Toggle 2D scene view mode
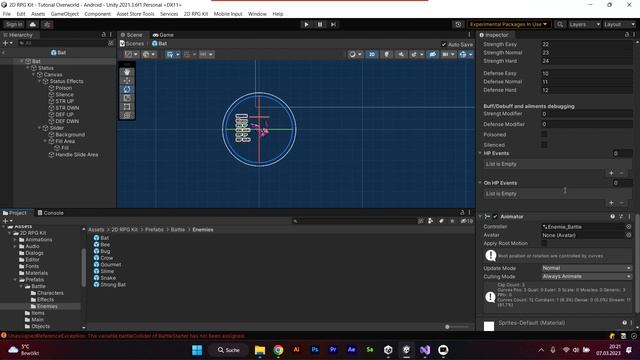The width and height of the screenshot is (640, 360). coord(372,54)
